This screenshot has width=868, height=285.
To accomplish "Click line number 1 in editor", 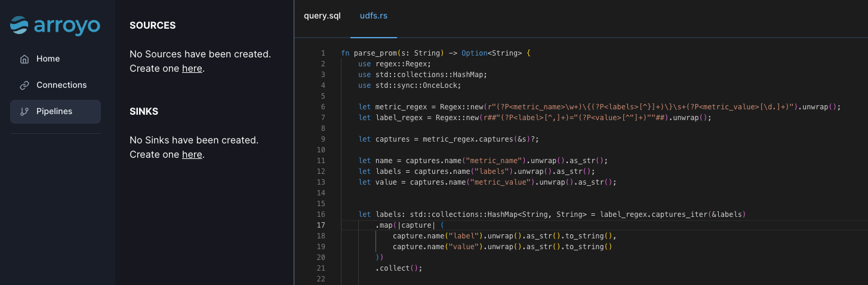I will (323, 53).
